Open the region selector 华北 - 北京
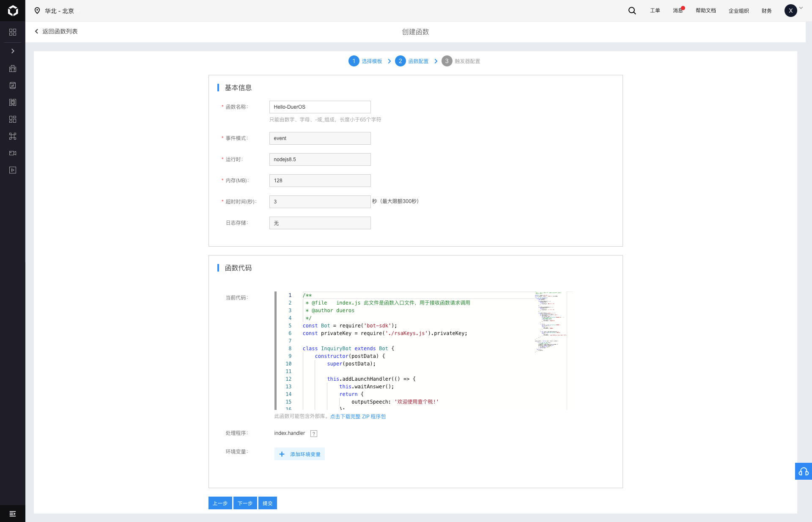Screen dimensions: 812x522 [59, 11]
